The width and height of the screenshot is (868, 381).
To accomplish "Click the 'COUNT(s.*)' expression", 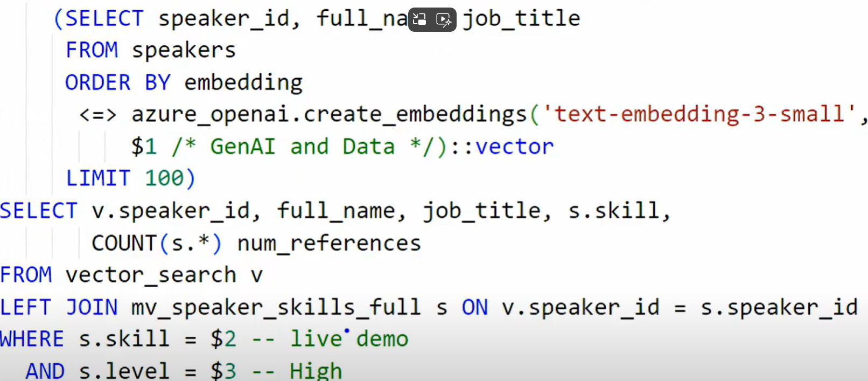I will click(157, 243).
